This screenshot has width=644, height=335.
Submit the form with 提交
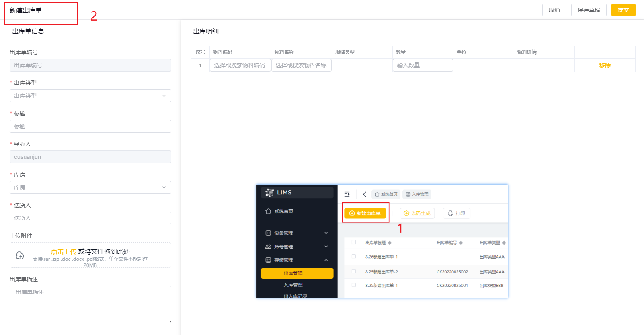pos(623,10)
